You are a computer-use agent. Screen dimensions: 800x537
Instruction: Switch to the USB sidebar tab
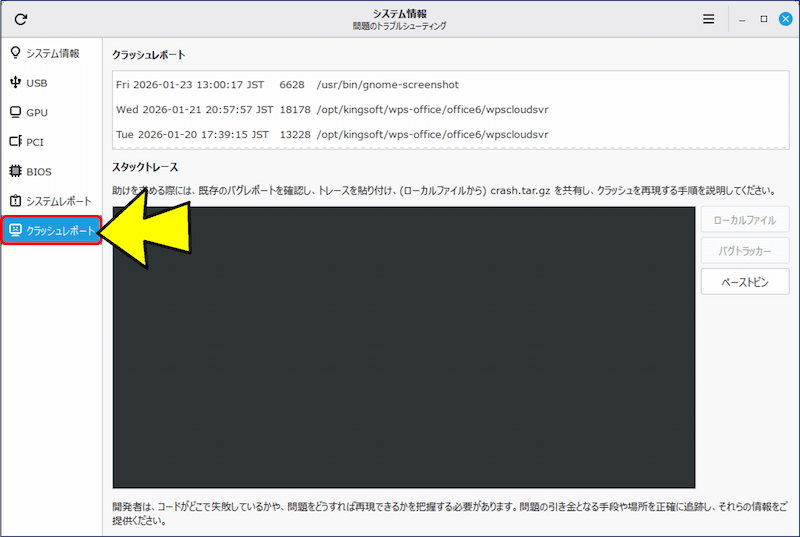tap(37, 83)
